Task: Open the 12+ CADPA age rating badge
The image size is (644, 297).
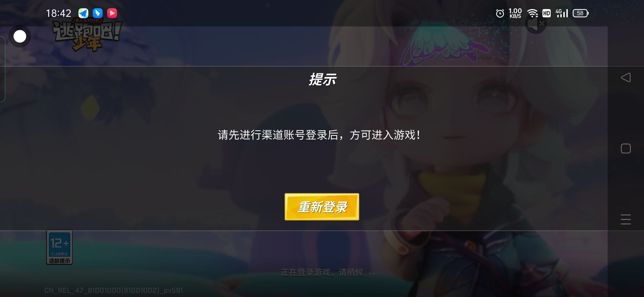Action: click(x=59, y=247)
